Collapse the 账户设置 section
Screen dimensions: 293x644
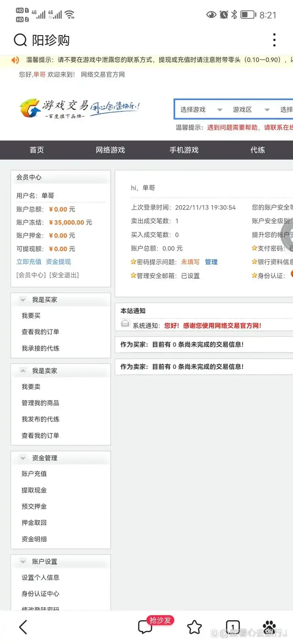23,561
